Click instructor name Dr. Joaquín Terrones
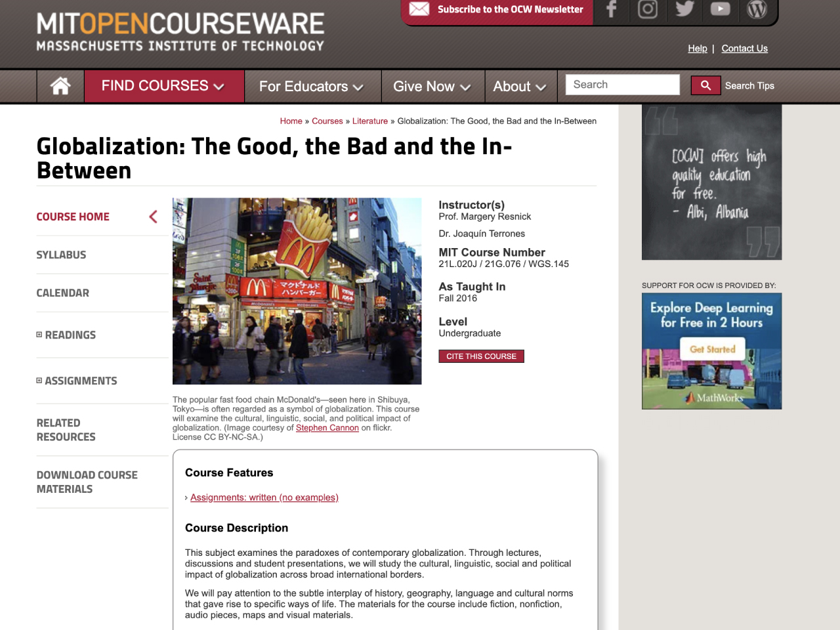The height and width of the screenshot is (630, 840). [x=482, y=234]
